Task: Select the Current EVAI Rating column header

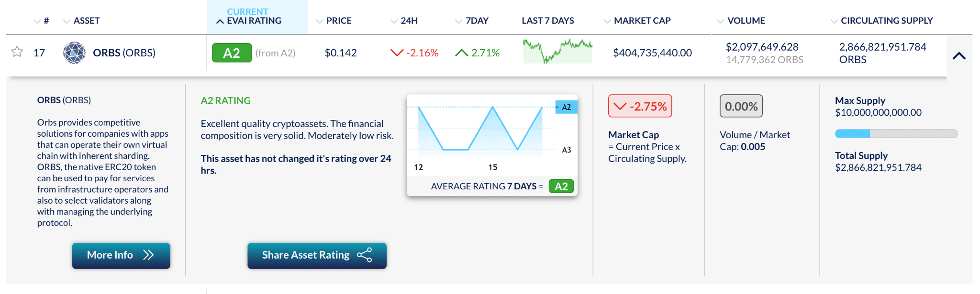Action: click(x=249, y=16)
